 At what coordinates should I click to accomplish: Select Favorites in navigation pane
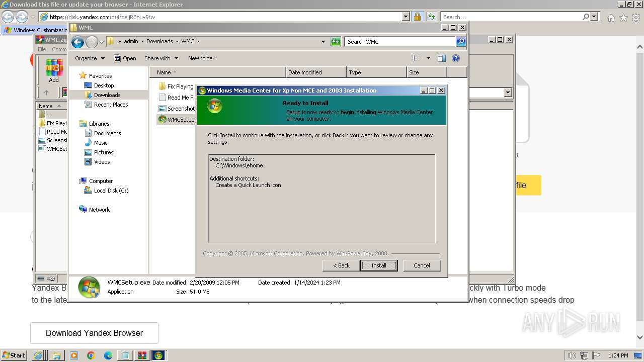[x=100, y=76]
